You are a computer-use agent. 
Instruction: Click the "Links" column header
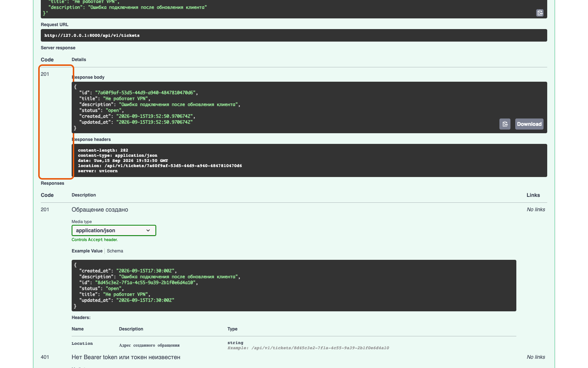(x=533, y=195)
